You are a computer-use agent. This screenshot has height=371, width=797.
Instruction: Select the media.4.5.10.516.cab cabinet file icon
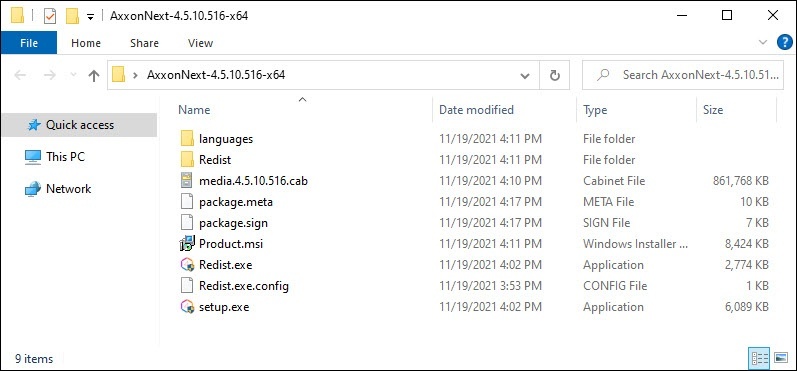tap(187, 180)
